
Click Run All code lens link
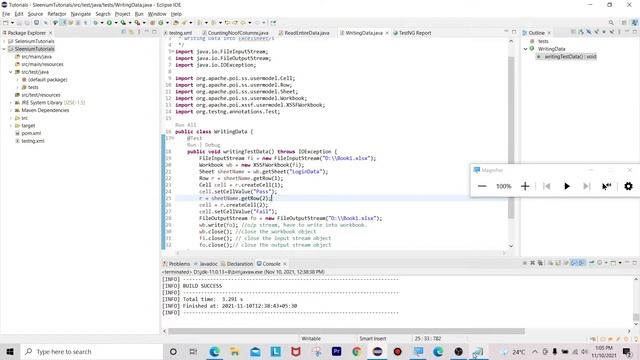[x=186, y=125]
